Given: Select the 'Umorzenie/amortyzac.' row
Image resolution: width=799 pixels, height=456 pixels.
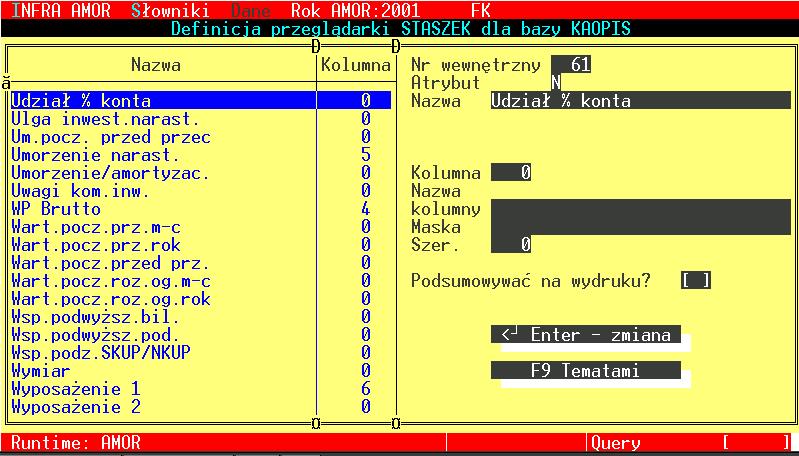Looking at the screenshot, I should [x=201, y=173].
